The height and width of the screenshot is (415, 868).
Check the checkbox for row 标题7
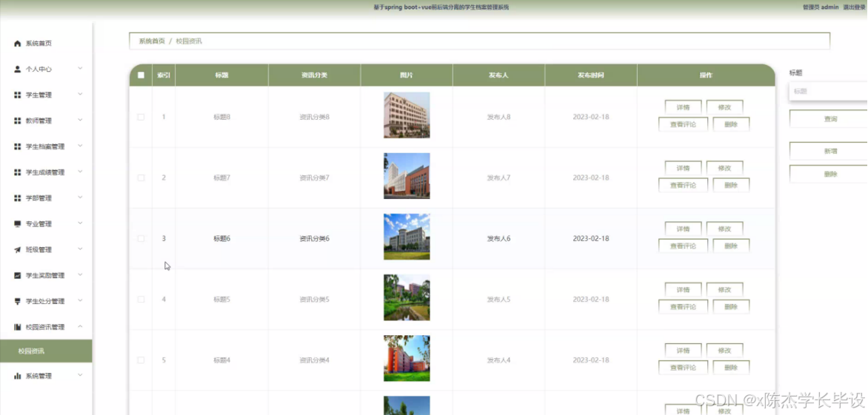[x=141, y=178]
